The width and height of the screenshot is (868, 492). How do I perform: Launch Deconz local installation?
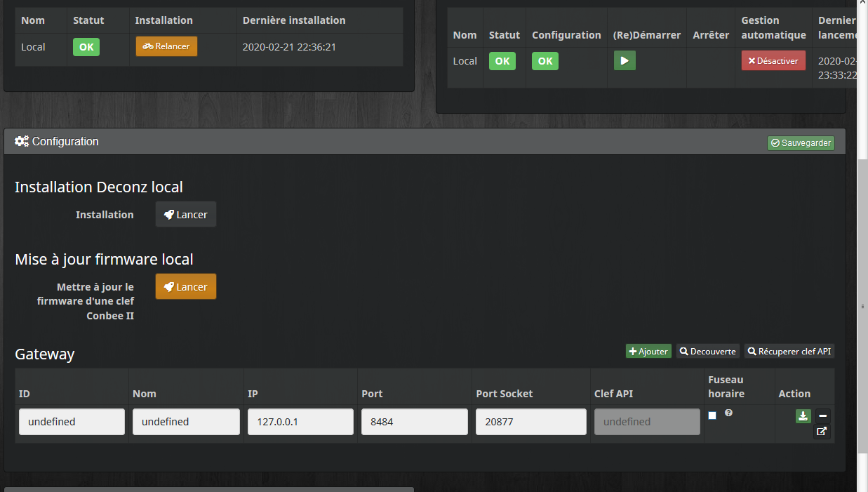(186, 214)
